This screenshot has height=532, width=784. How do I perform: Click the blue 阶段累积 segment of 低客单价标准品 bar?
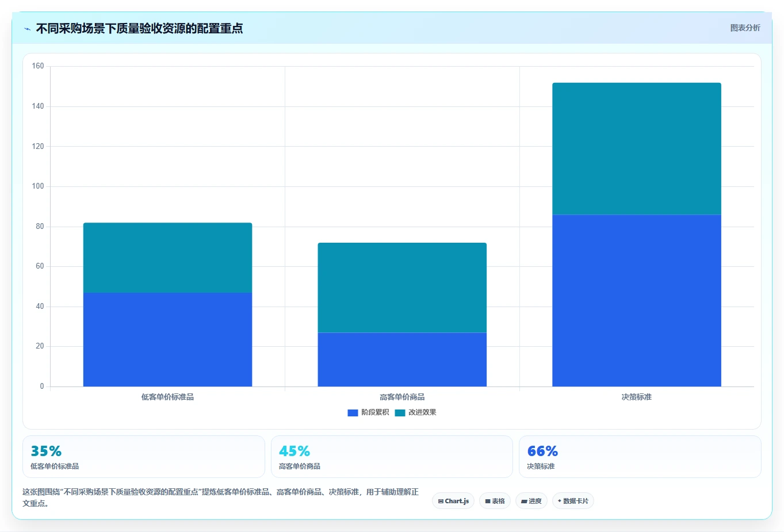pos(167,339)
